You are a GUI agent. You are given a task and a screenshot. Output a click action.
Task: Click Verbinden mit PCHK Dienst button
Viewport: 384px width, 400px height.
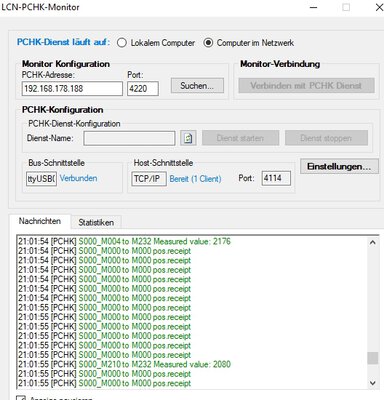(306, 86)
